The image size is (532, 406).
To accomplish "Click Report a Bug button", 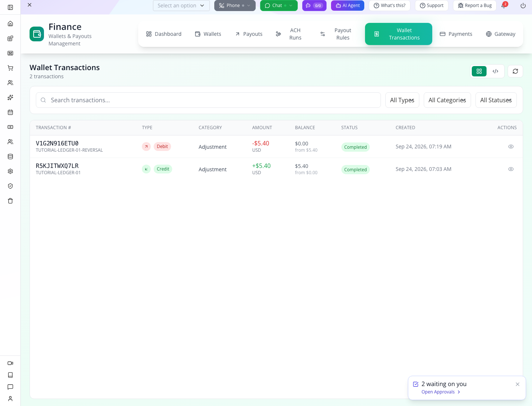I will pos(475,6).
